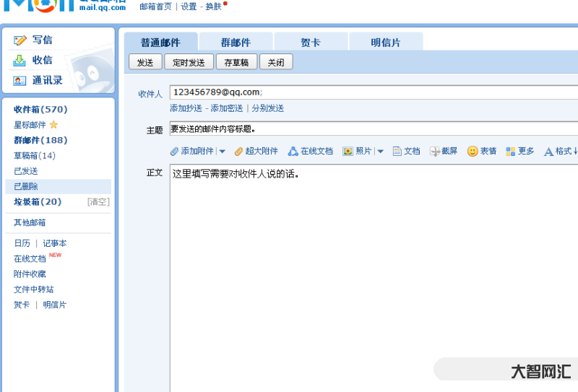Open the 更多 options menu
The height and width of the screenshot is (392, 578).
point(520,152)
